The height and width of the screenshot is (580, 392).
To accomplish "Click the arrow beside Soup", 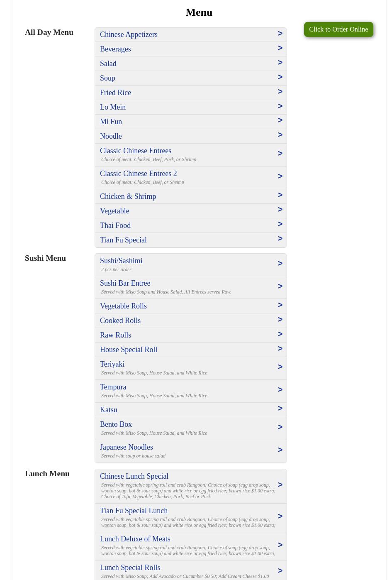I will (280, 77).
